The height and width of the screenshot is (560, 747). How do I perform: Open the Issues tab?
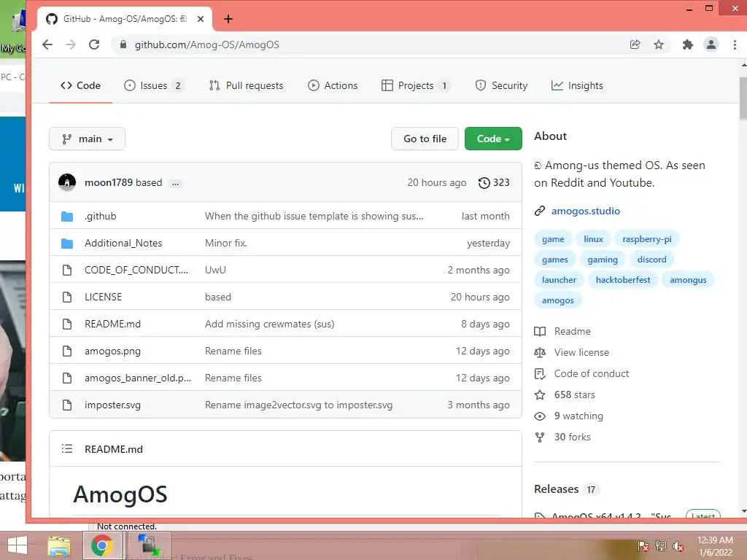click(x=155, y=86)
